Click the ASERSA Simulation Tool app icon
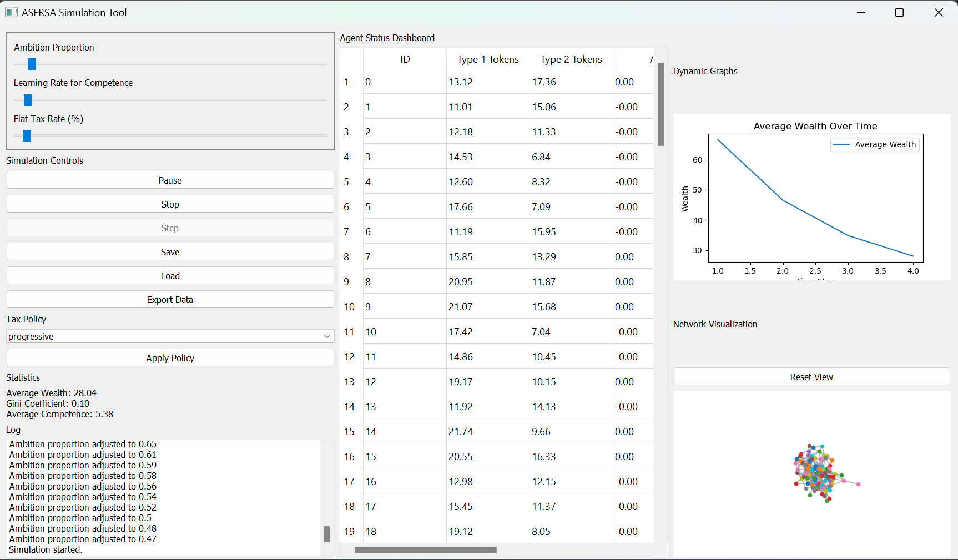958x560 pixels. tap(11, 12)
